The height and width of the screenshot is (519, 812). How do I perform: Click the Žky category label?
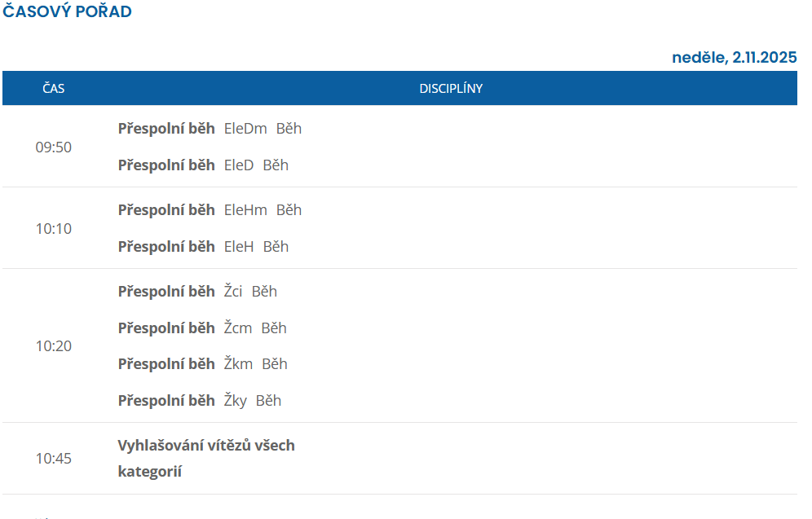pyautogui.click(x=236, y=401)
